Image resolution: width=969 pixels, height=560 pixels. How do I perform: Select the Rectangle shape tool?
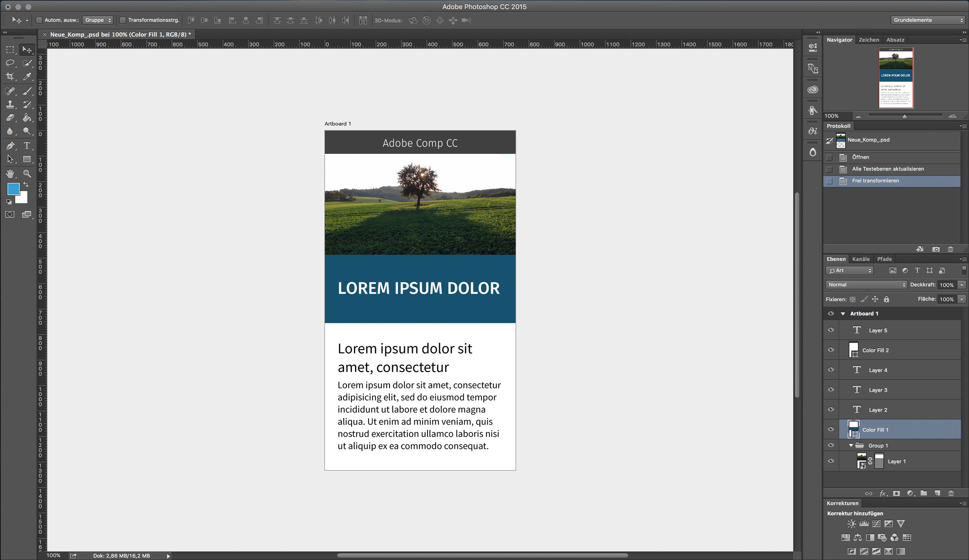[x=27, y=159]
